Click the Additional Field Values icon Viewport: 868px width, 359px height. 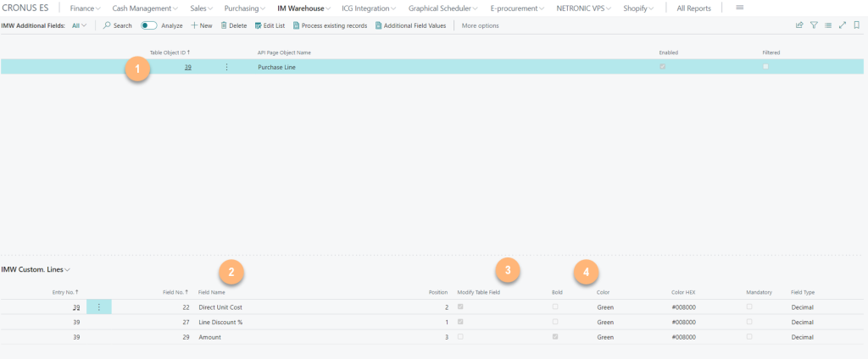click(378, 25)
